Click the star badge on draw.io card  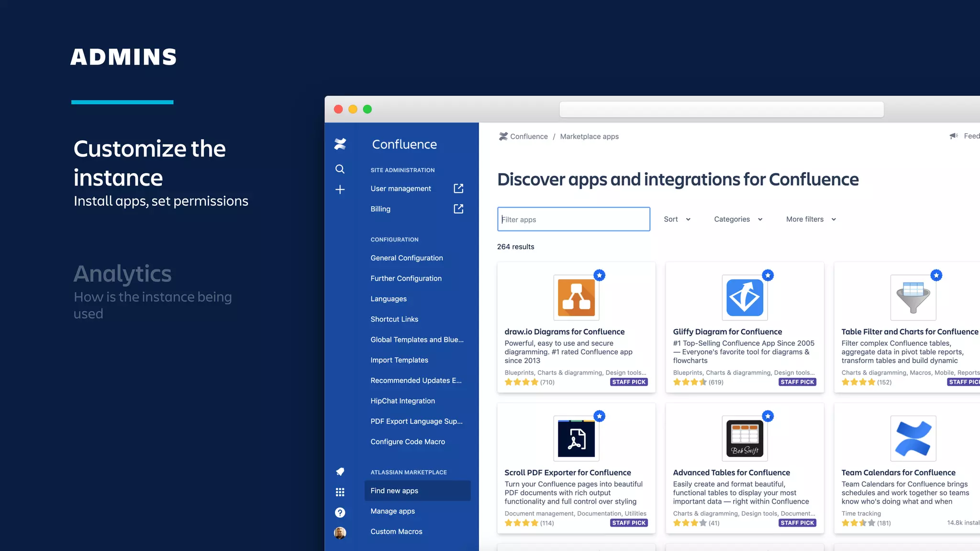point(599,275)
